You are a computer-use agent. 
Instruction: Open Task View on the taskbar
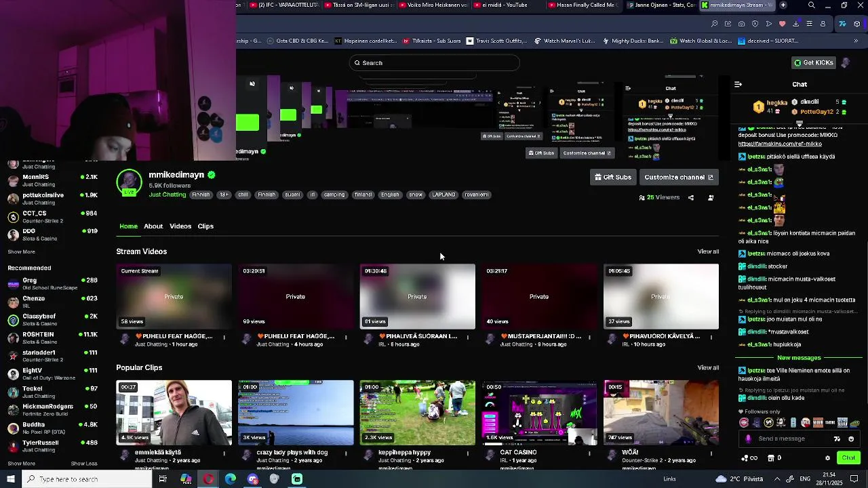coord(163,479)
